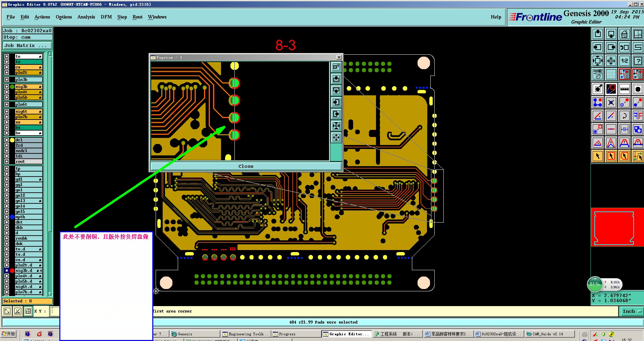Click the pan down arrow icon
The width and height of the screenshot is (644, 341).
tap(611, 34)
